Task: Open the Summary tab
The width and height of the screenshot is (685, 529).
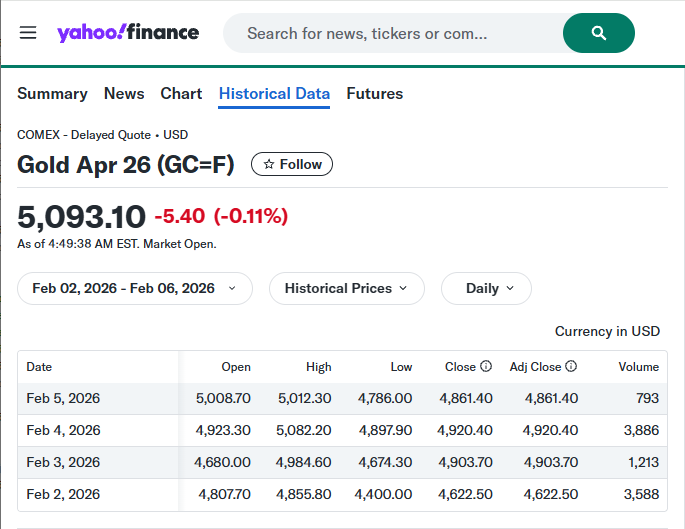Action: click(x=52, y=93)
